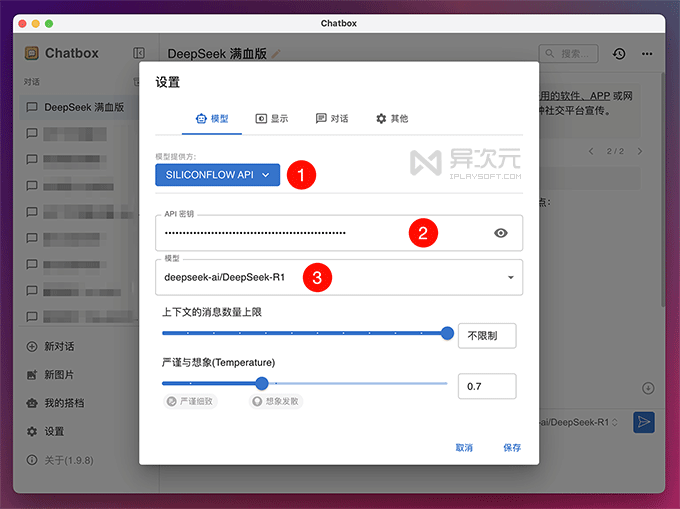Open 关于(1.9.8) in the sidebar

(x=60, y=460)
